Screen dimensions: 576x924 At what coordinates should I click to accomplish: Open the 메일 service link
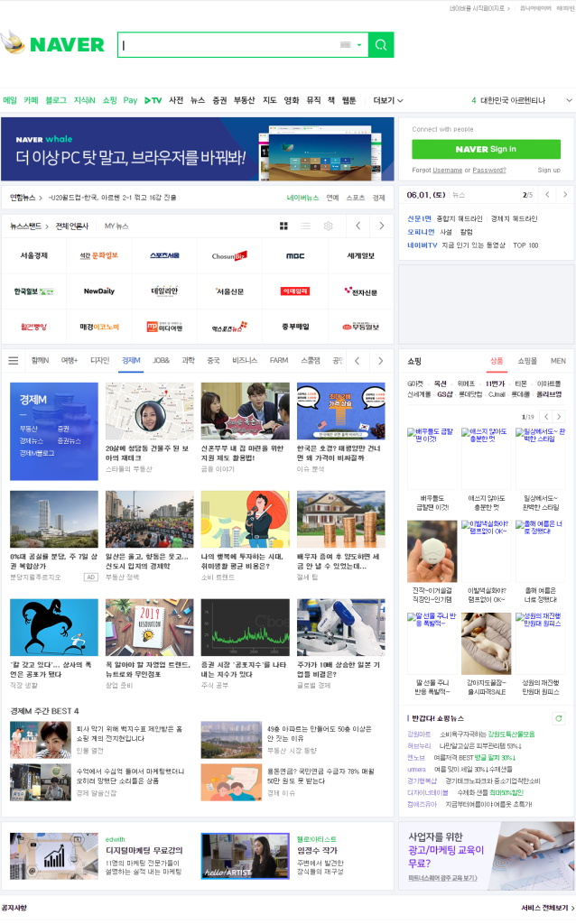[x=10, y=100]
